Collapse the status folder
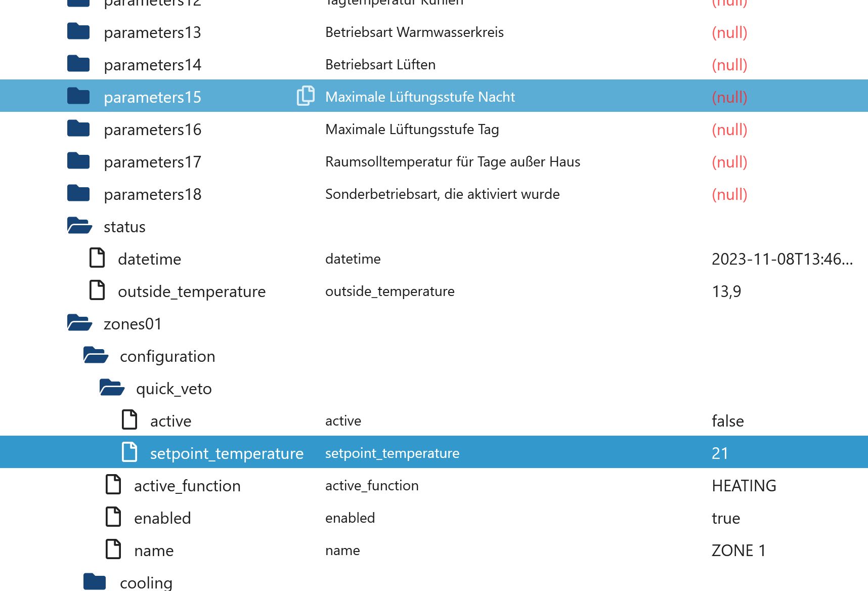This screenshot has width=868, height=591. coord(79,226)
